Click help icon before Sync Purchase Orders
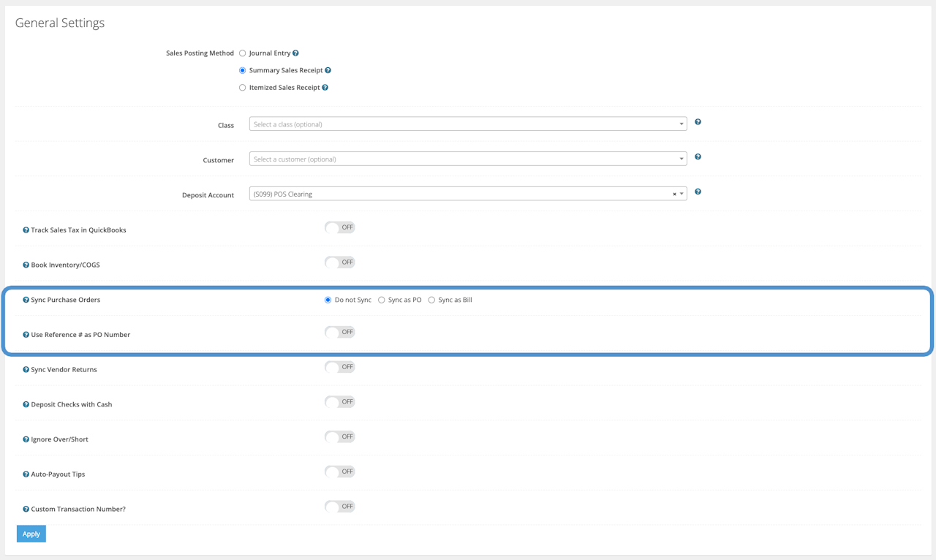Viewport: 936px width, 560px height. click(x=26, y=300)
